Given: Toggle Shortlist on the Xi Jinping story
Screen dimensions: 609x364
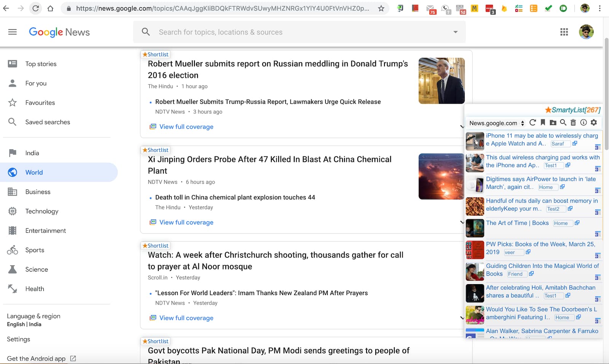Looking at the screenshot, I should pos(155,150).
